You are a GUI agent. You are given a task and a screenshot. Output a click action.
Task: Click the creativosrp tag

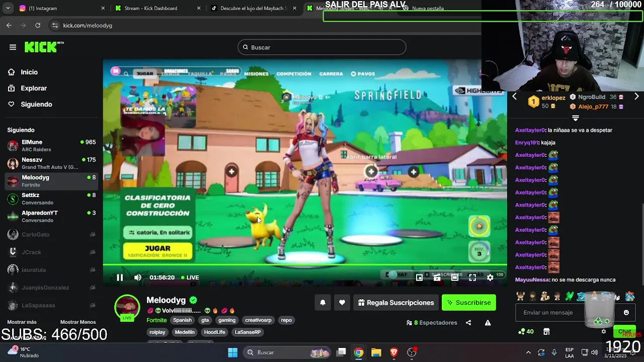pyautogui.click(x=258, y=320)
